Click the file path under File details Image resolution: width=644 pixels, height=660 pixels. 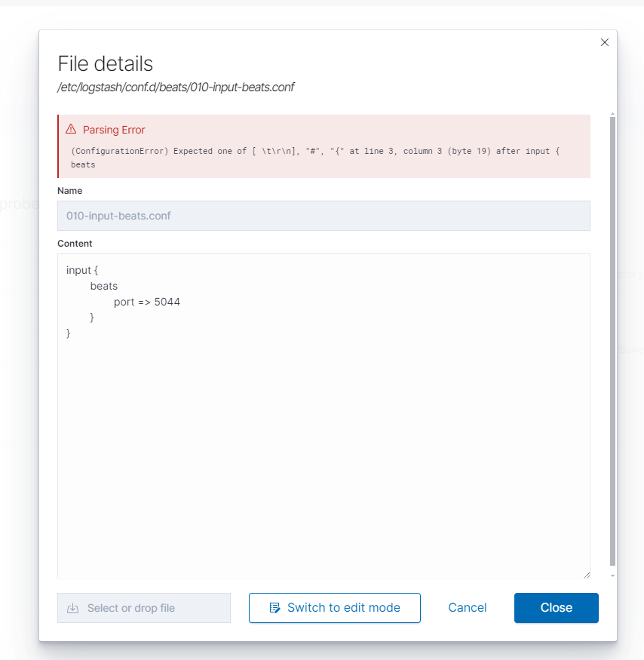point(176,87)
